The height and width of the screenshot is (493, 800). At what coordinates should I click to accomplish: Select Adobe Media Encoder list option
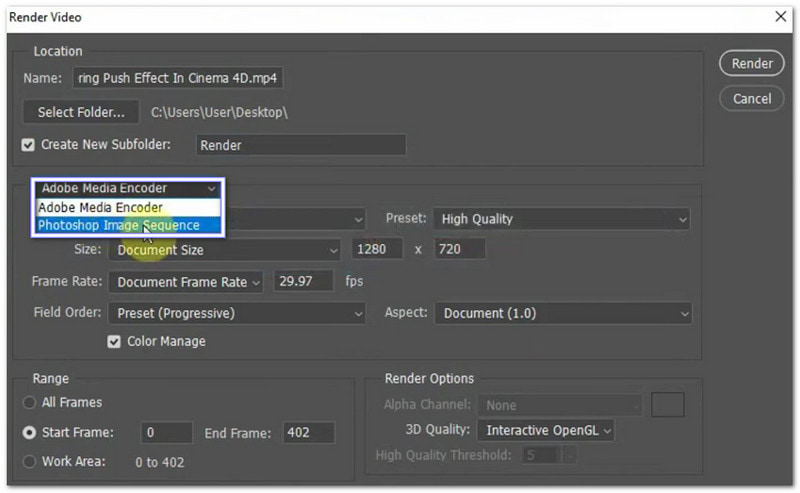click(x=100, y=207)
